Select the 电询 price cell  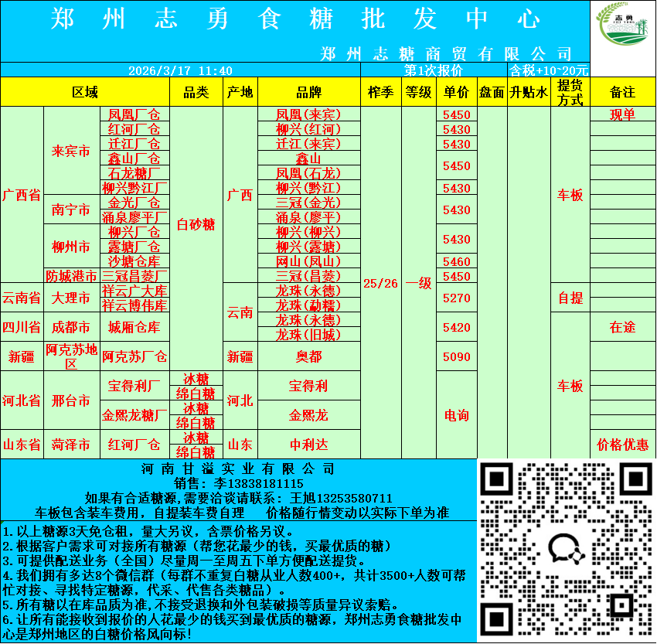point(457,415)
